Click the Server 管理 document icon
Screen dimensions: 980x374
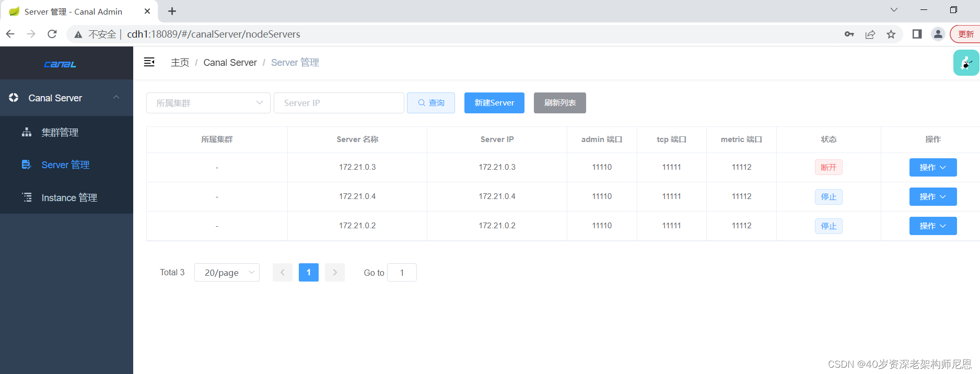[27, 165]
